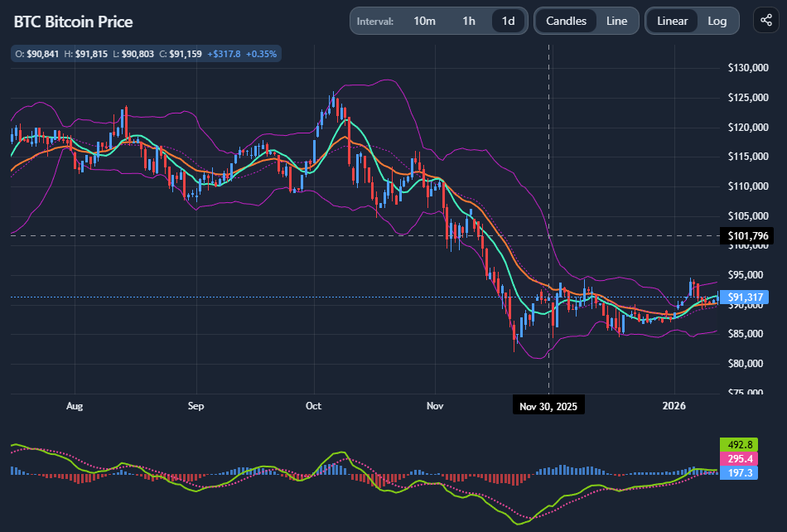The height and width of the screenshot is (532, 787).
Task: Choose the Linear price scale
Action: (672, 21)
